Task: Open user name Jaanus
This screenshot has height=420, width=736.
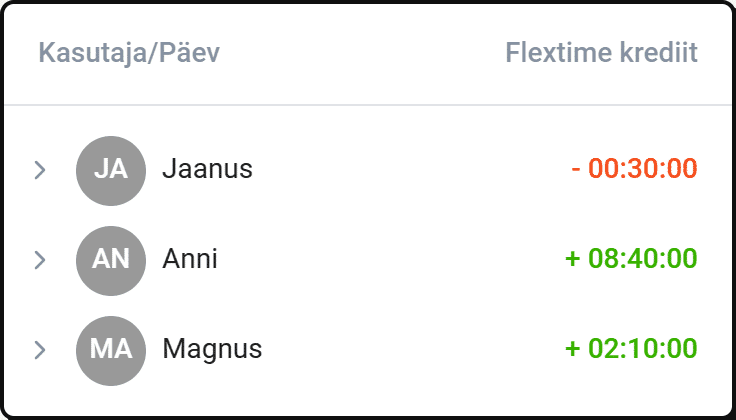Action: click(207, 168)
